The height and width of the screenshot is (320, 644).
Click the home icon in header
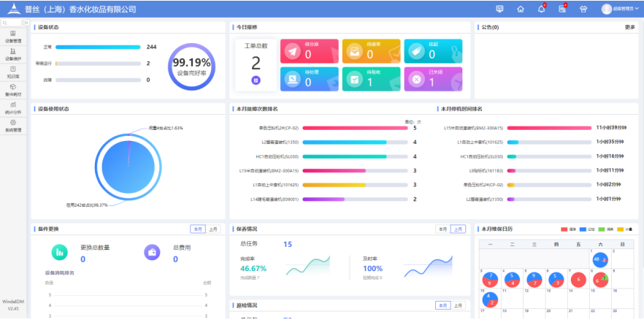point(521,9)
